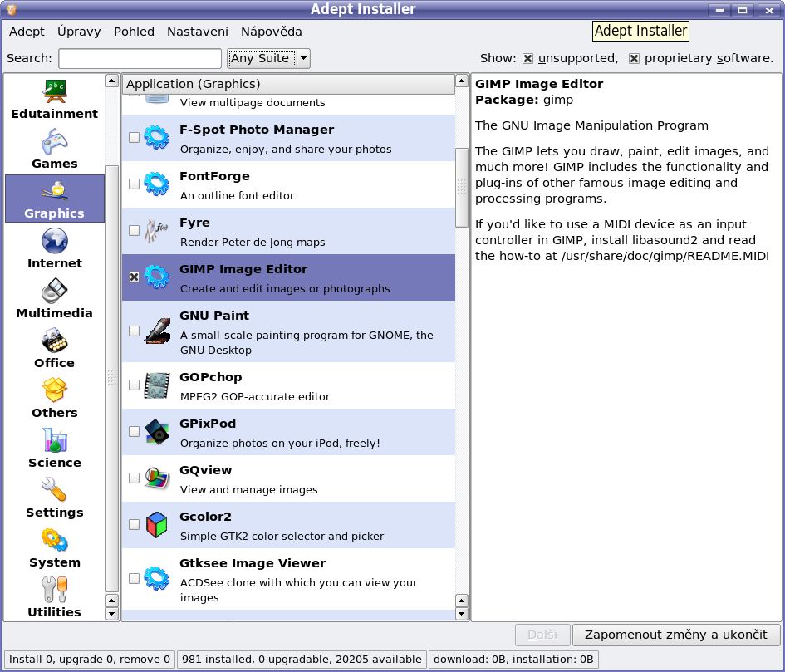Image resolution: width=785 pixels, height=672 pixels.
Task: Select the Gcolor2 list entry title
Action: point(206,517)
